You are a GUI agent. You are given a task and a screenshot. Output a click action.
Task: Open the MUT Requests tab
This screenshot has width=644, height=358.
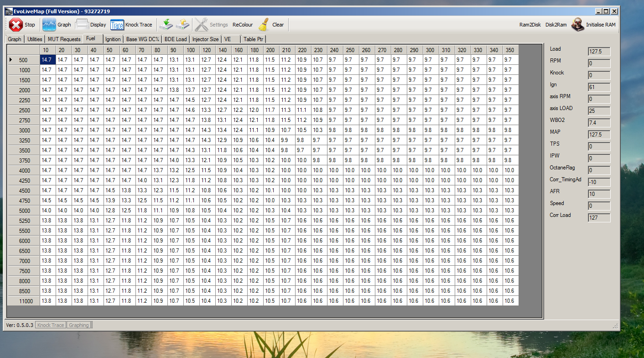click(64, 39)
